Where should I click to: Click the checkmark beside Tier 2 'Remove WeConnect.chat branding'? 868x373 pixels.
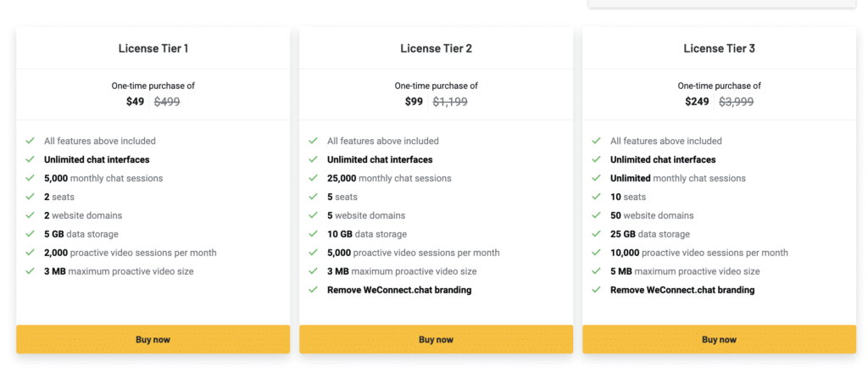point(313,290)
